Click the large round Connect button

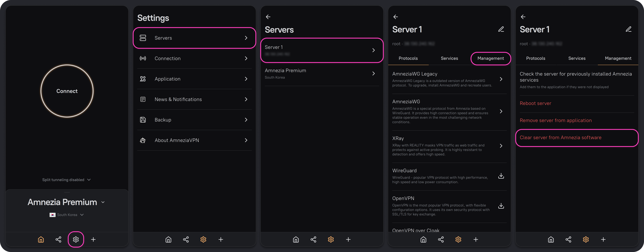[x=67, y=91]
